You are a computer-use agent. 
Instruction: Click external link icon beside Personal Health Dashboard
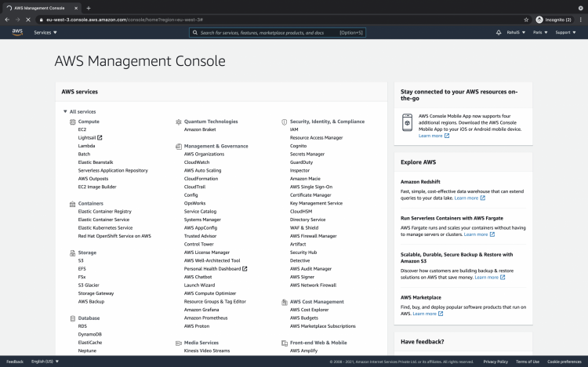click(245, 269)
